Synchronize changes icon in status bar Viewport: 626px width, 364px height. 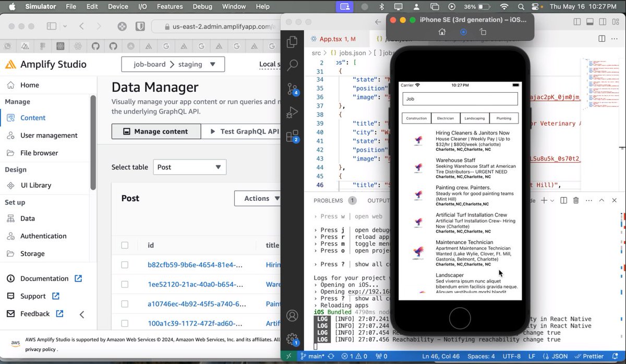pyautogui.click(x=332, y=357)
